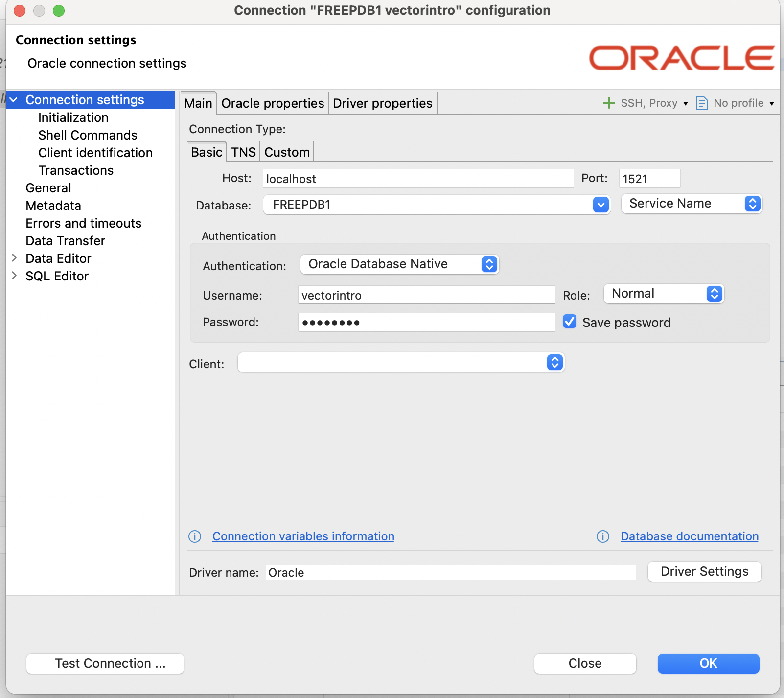Switch to the Oracle properties tab

273,103
